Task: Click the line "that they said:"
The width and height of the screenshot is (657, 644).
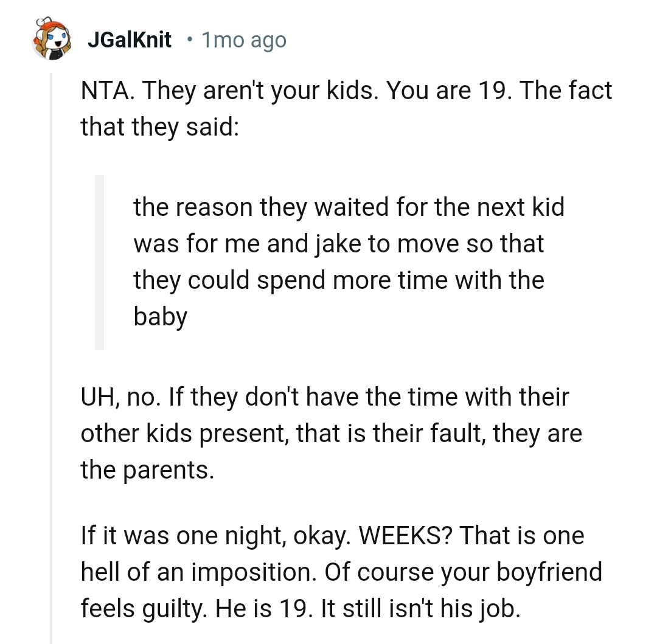Action: (x=158, y=128)
